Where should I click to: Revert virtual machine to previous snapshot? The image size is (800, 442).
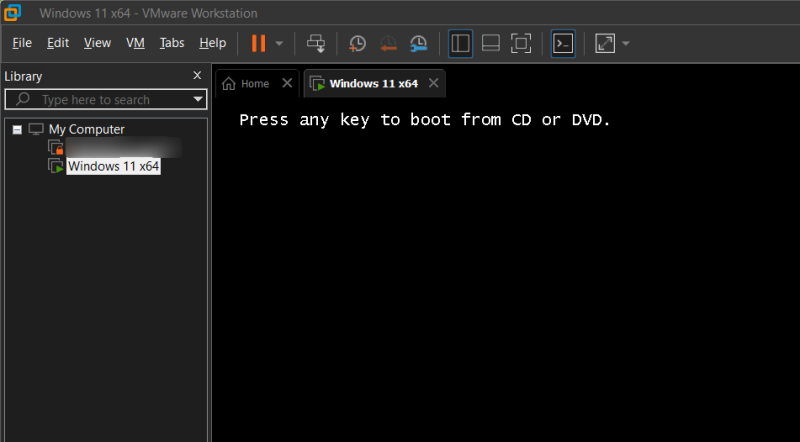click(388, 43)
